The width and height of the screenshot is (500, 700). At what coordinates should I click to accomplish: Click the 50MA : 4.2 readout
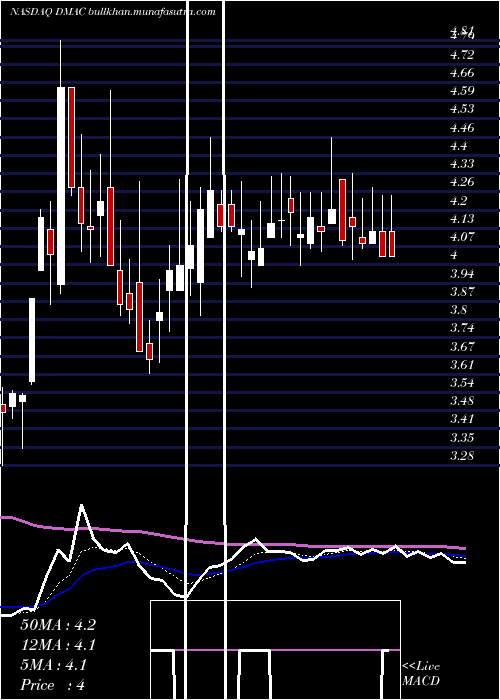coord(58,625)
